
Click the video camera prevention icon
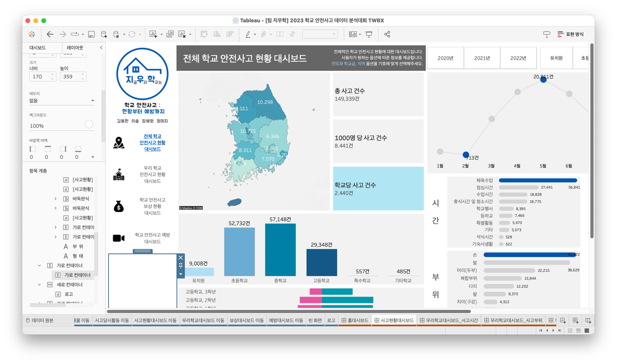tap(118, 238)
